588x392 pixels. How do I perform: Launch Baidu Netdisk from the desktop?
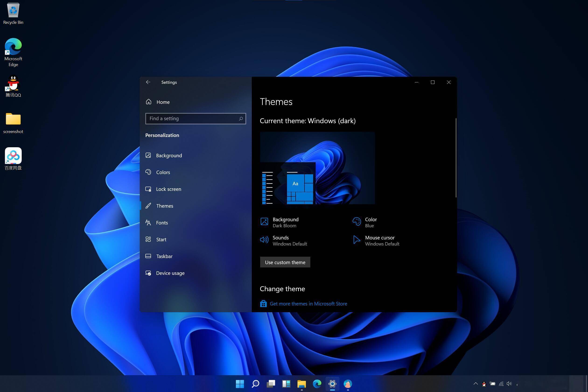pyautogui.click(x=13, y=155)
